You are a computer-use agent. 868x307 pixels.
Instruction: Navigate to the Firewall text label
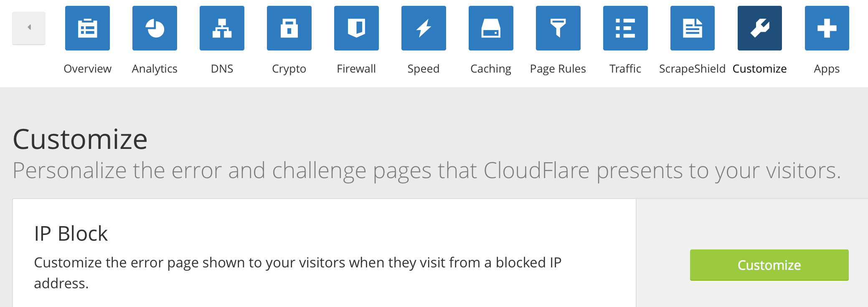[x=356, y=69]
